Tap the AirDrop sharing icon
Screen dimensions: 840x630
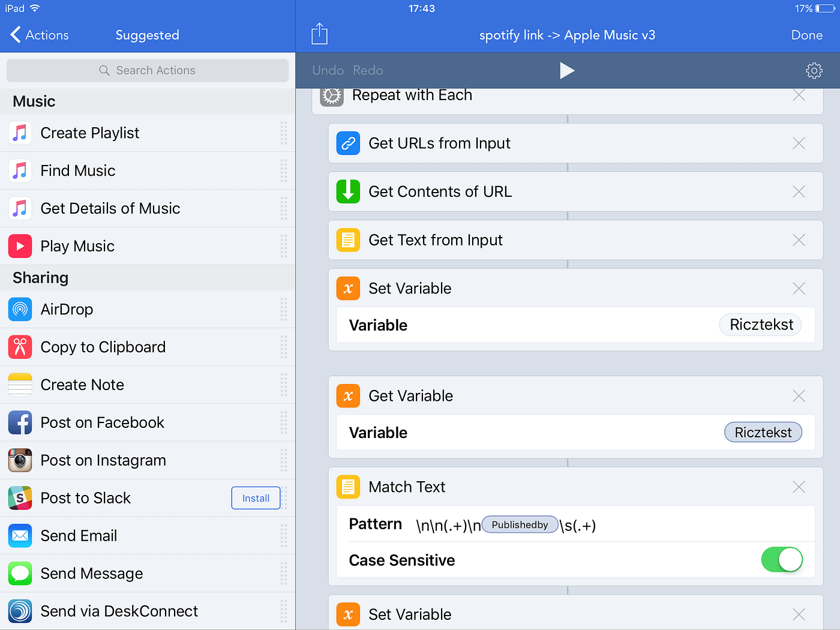[x=20, y=309]
